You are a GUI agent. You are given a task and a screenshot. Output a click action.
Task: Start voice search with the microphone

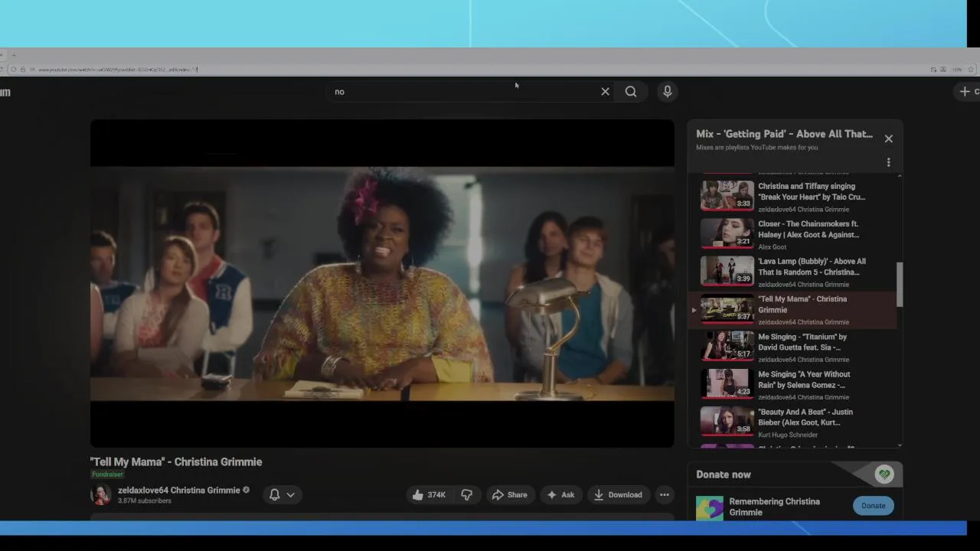click(668, 92)
